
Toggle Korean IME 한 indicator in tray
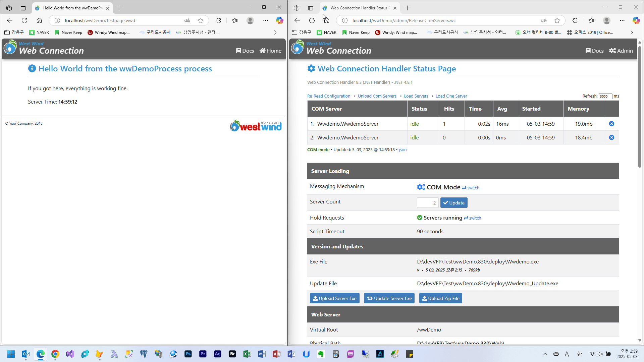[579, 354]
